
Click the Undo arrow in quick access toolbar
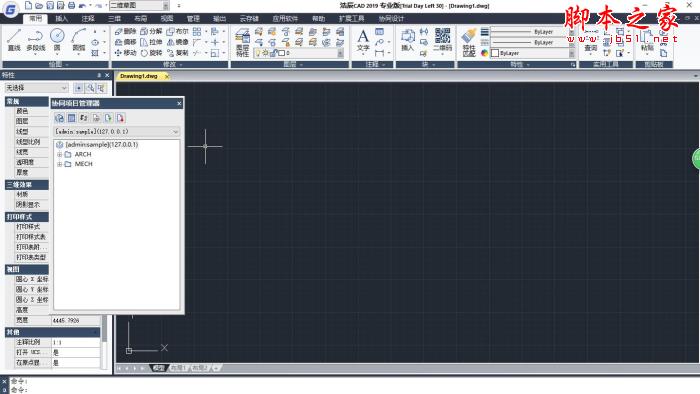pyautogui.click(x=82, y=6)
